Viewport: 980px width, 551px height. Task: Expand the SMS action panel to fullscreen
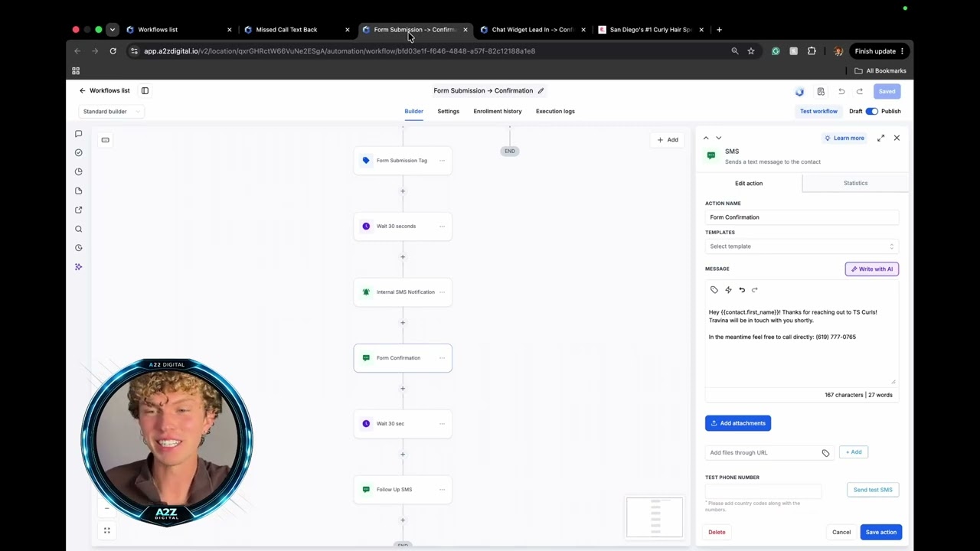pos(880,138)
